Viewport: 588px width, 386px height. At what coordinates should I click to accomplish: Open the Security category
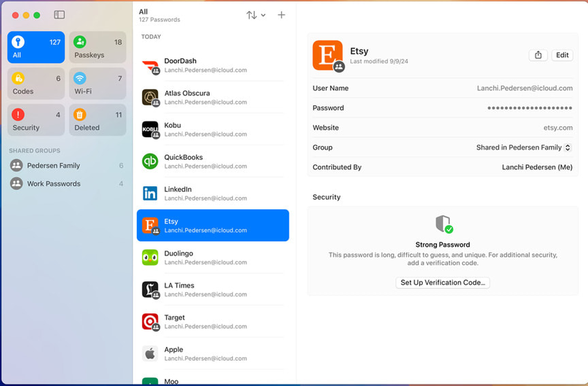[36, 120]
